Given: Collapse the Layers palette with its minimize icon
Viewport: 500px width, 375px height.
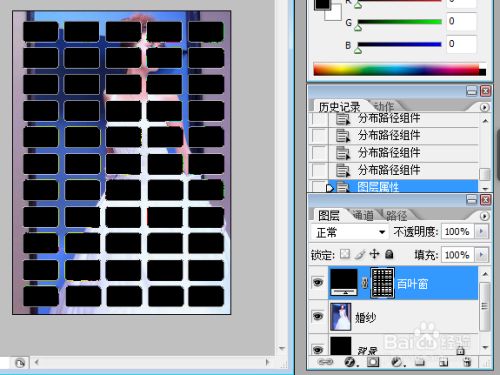Looking at the screenshot, I should click(x=471, y=200).
